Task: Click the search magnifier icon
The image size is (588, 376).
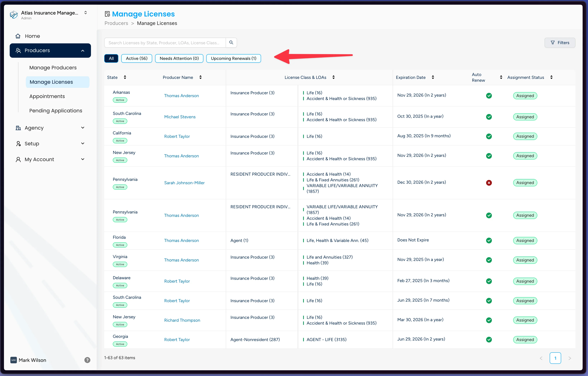Action: pos(231,42)
